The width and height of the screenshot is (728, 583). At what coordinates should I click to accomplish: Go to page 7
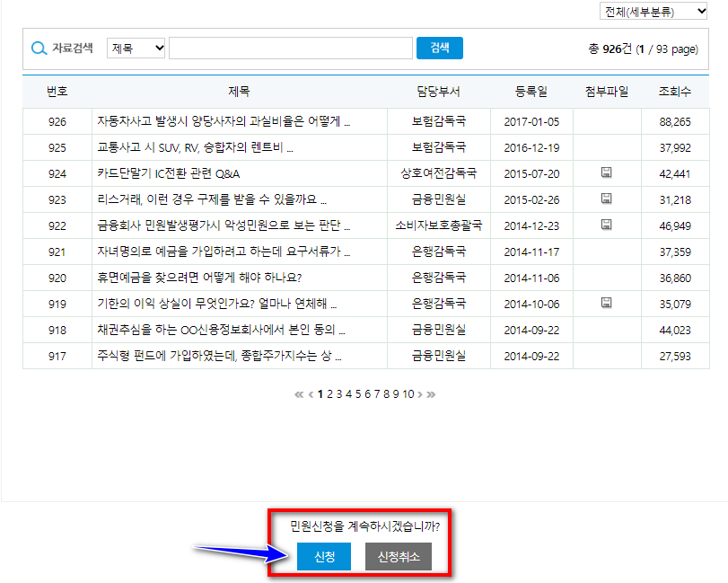point(377,394)
